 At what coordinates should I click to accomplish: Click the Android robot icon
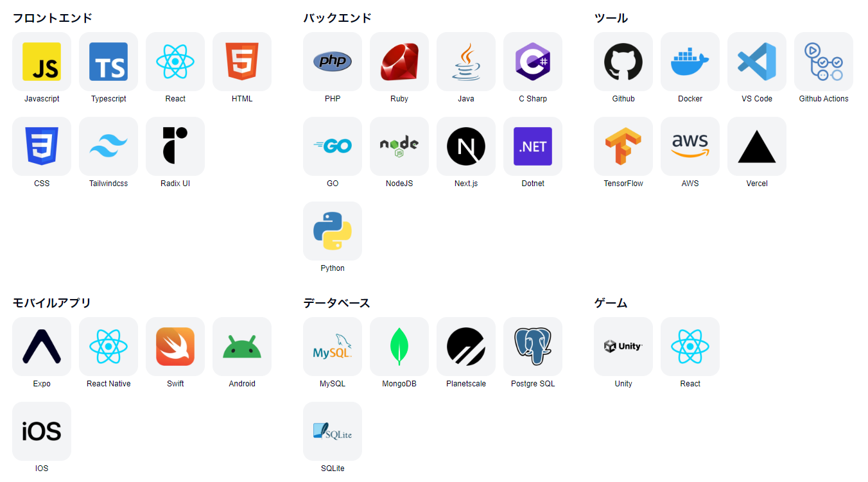(242, 347)
